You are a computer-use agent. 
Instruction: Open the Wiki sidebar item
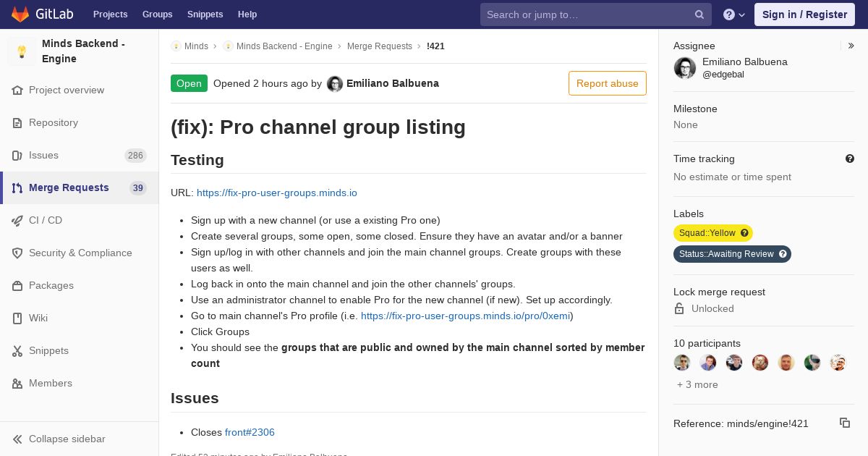click(x=80, y=318)
